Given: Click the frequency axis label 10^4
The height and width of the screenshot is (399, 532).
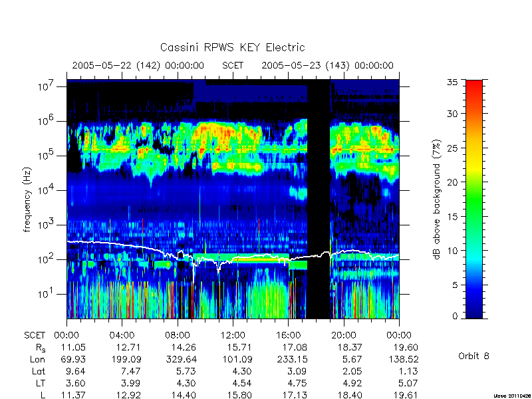Looking at the screenshot, I should (46, 190).
